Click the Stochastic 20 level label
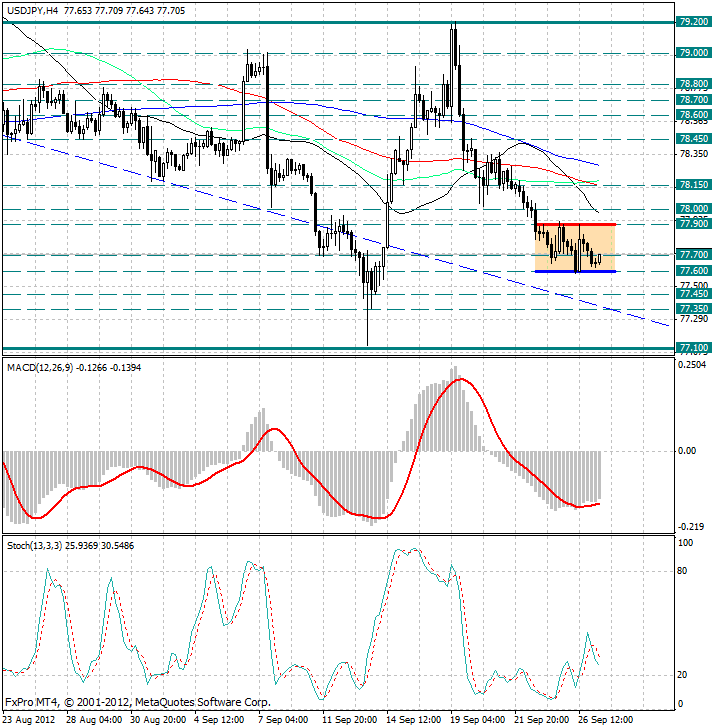Screen dimensions: 712x727 [x=685, y=674]
